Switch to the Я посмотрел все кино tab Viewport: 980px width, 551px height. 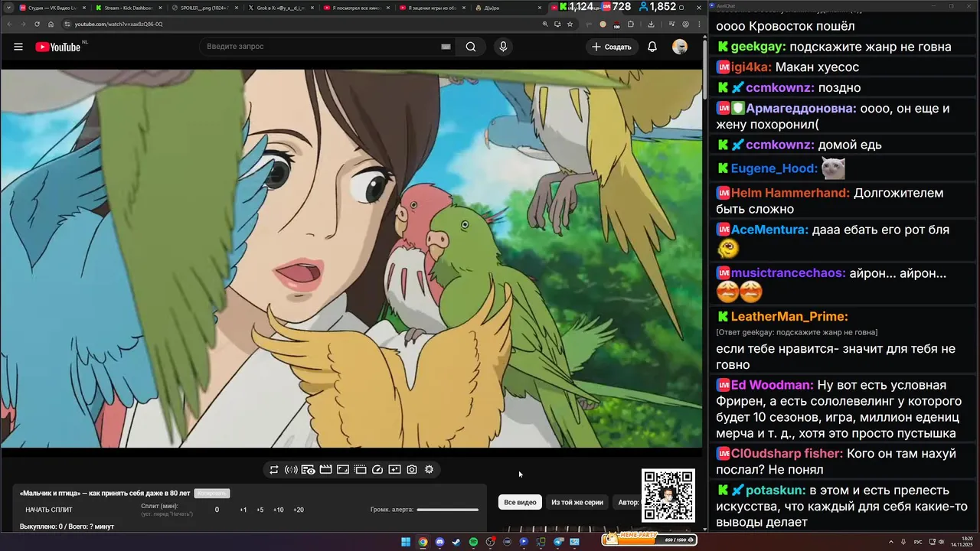356,8
